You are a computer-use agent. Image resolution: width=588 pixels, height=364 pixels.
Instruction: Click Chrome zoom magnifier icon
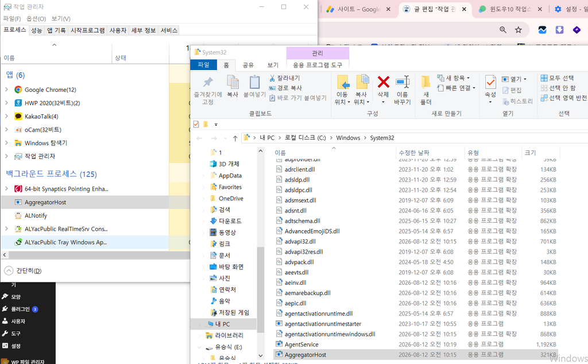(x=503, y=30)
